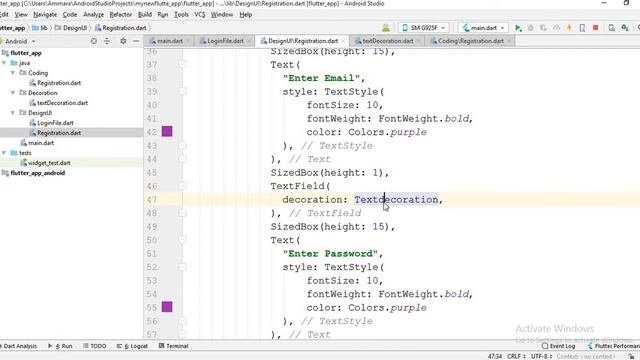Open the Refactor menu

(121, 15)
